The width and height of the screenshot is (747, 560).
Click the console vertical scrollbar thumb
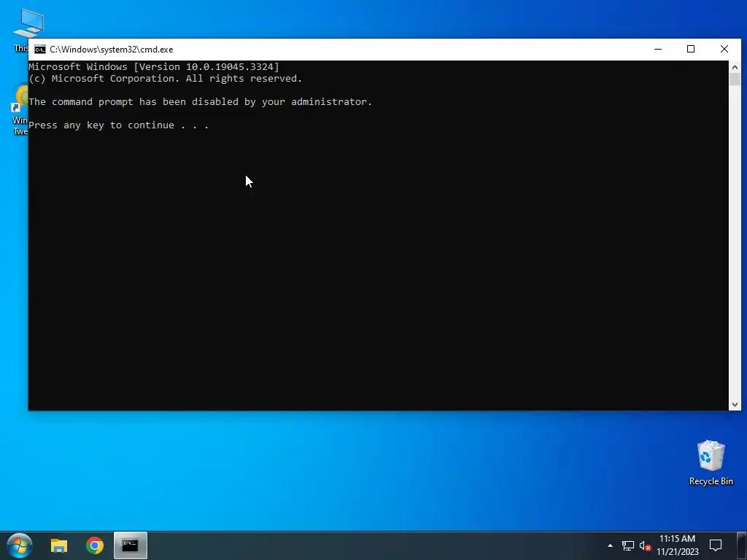(735, 79)
